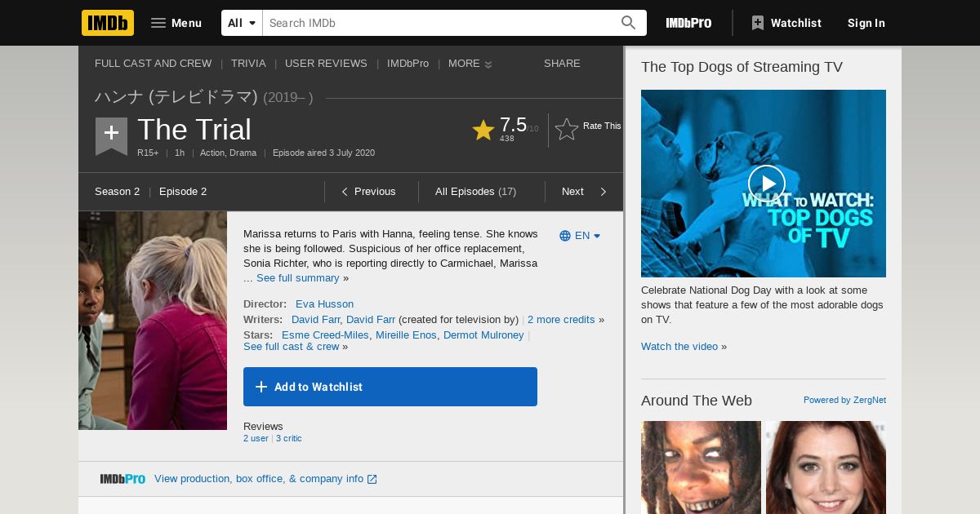The image size is (980, 514).
Task: Select the Drama genre link
Action: 243,153
